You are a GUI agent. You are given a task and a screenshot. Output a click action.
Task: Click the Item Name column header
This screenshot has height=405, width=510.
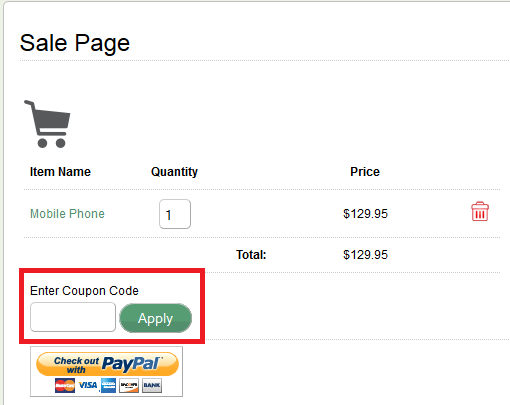coord(60,172)
